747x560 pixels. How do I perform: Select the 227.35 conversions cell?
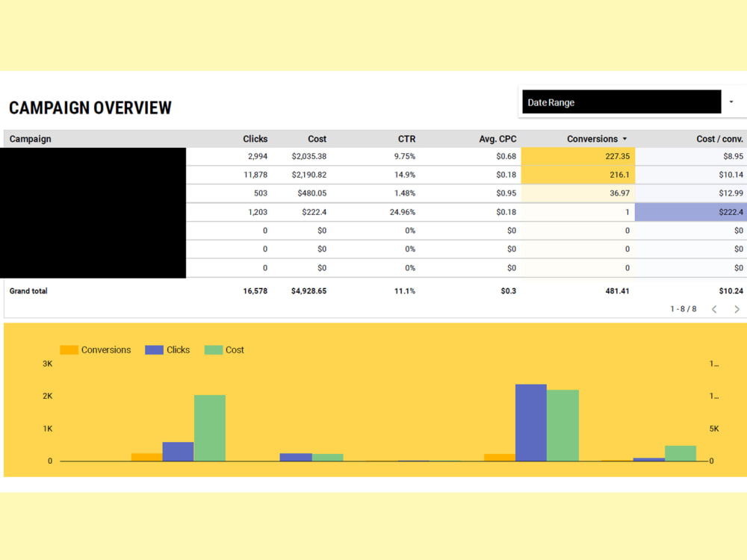coord(578,156)
